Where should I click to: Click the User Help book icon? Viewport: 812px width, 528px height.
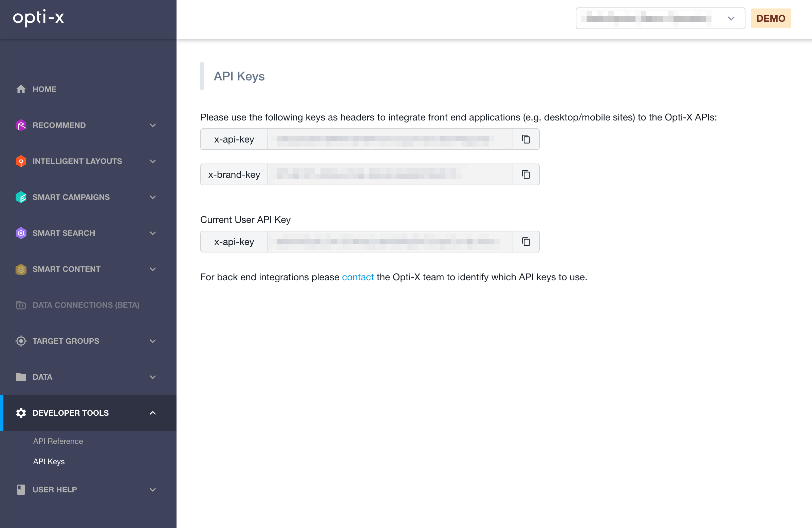click(21, 489)
